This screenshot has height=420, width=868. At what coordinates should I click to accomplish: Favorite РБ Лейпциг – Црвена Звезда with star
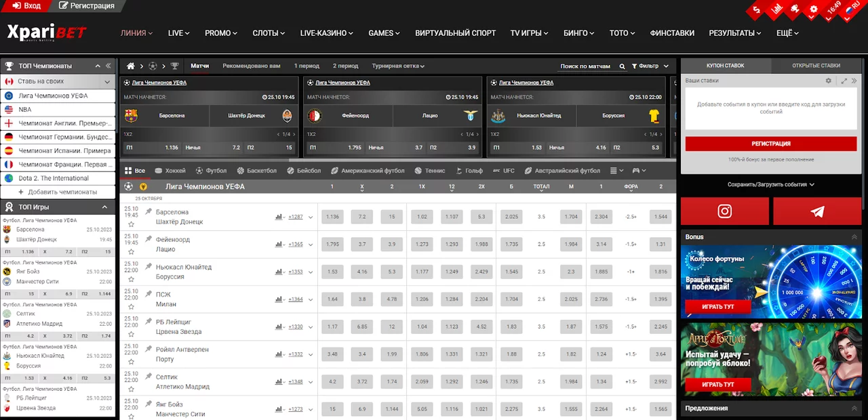(131, 335)
